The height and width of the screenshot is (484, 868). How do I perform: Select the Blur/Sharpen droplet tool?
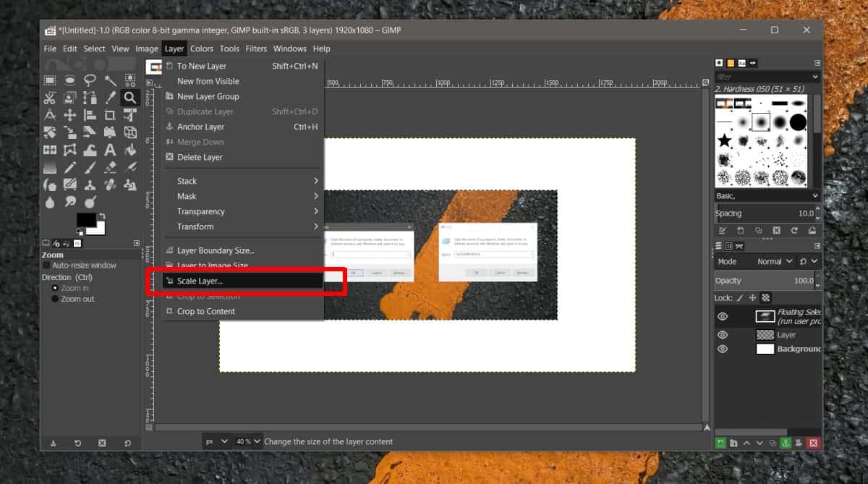[50, 202]
